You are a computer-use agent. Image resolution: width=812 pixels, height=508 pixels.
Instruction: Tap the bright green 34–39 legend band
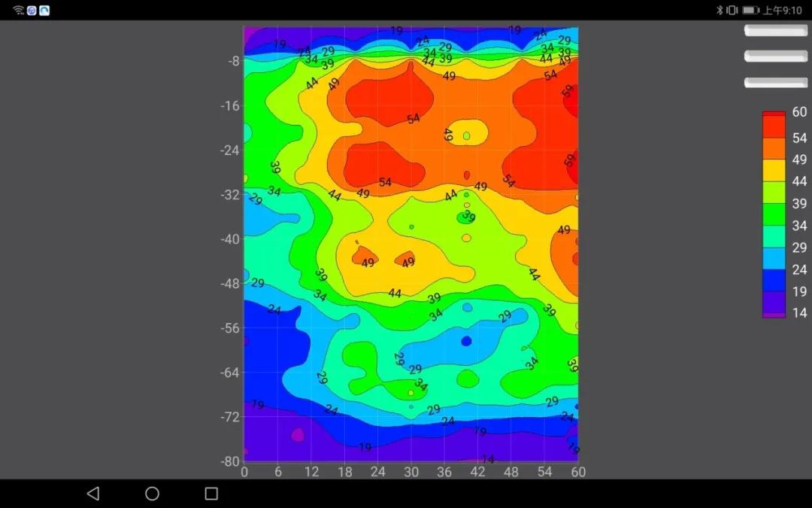click(774, 214)
